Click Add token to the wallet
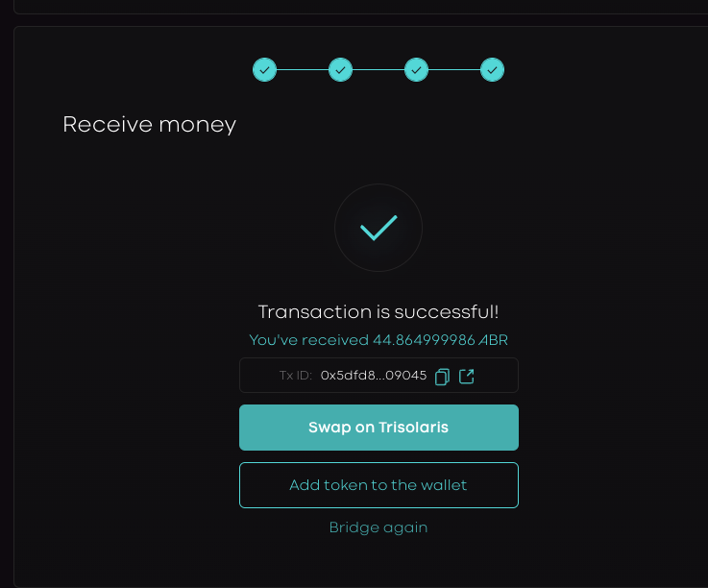This screenshot has width=708, height=588. click(x=378, y=485)
